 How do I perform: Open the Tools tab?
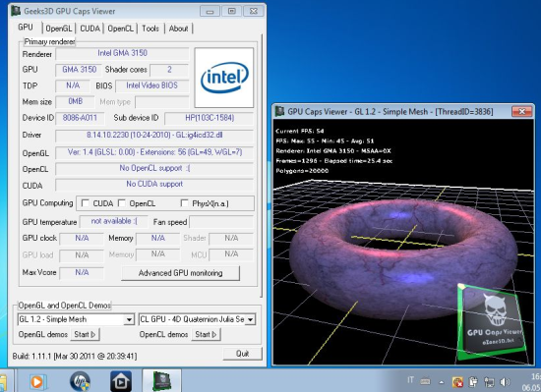150,28
